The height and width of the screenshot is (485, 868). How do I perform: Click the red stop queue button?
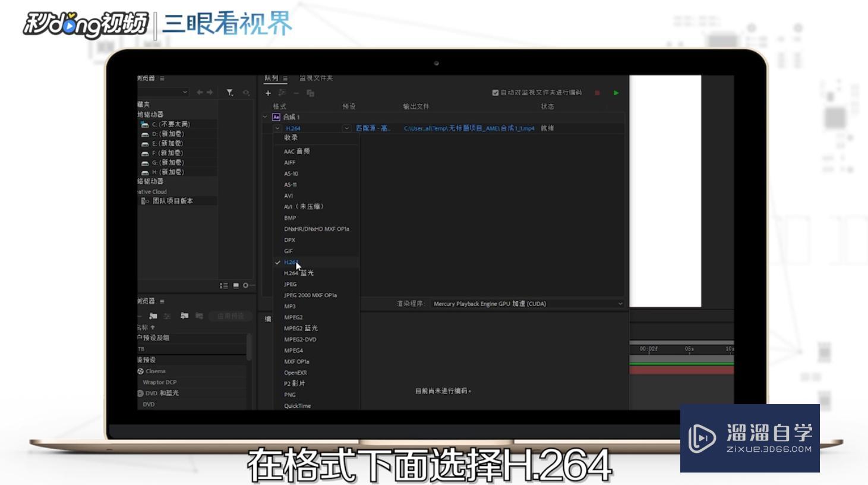pos(597,93)
